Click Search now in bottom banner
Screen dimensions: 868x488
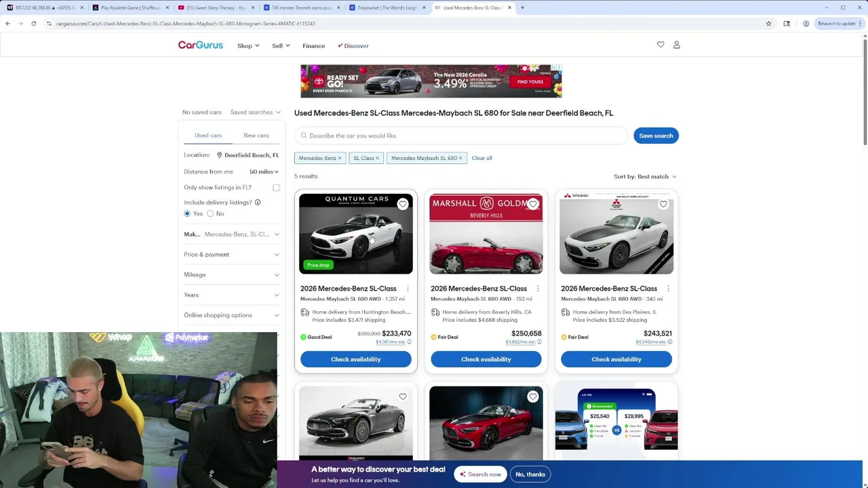tap(480, 474)
